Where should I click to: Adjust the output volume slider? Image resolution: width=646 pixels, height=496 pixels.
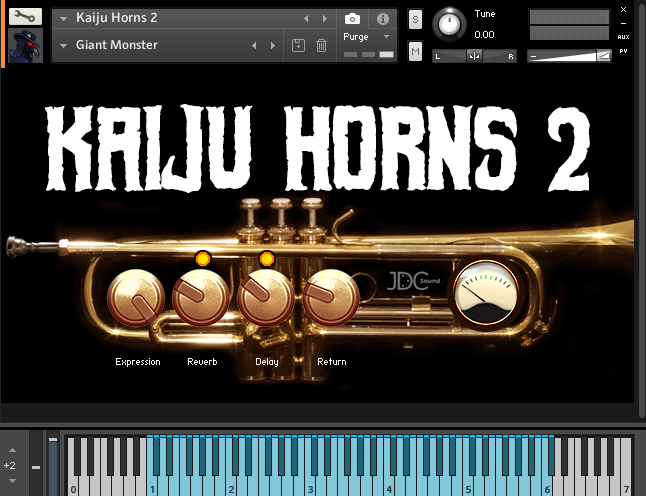click(569, 56)
